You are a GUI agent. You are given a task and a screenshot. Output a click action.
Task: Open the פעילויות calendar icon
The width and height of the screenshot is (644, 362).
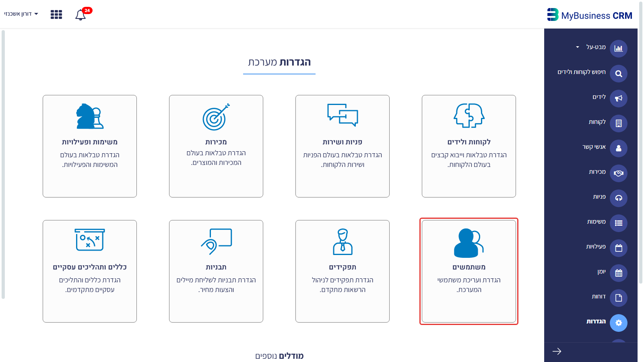(619, 248)
